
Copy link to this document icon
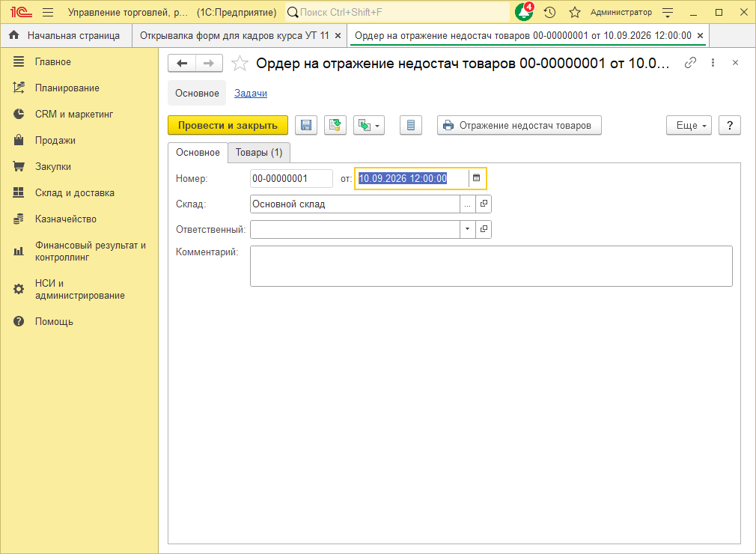coord(690,63)
